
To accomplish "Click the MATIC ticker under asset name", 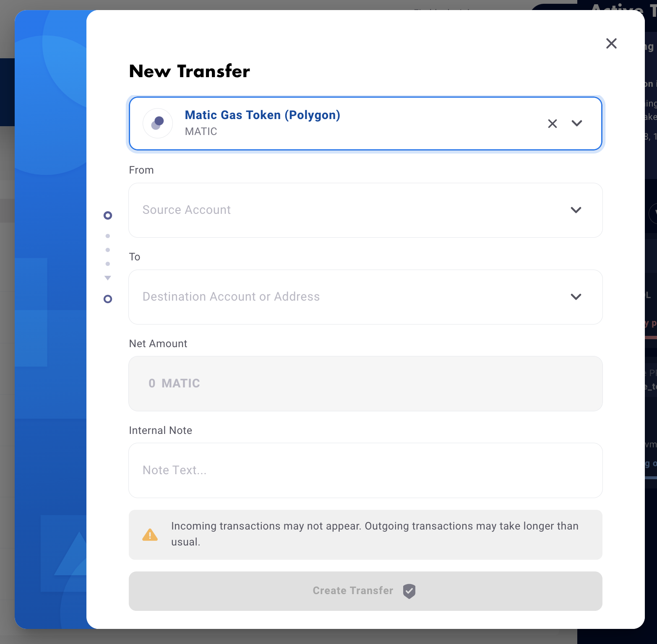I will (201, 132).
